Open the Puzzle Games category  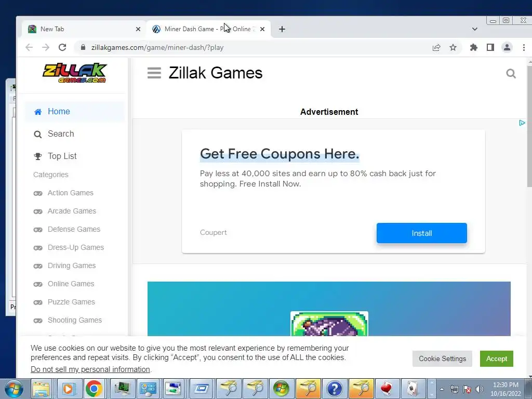click(x=64, y=302)
